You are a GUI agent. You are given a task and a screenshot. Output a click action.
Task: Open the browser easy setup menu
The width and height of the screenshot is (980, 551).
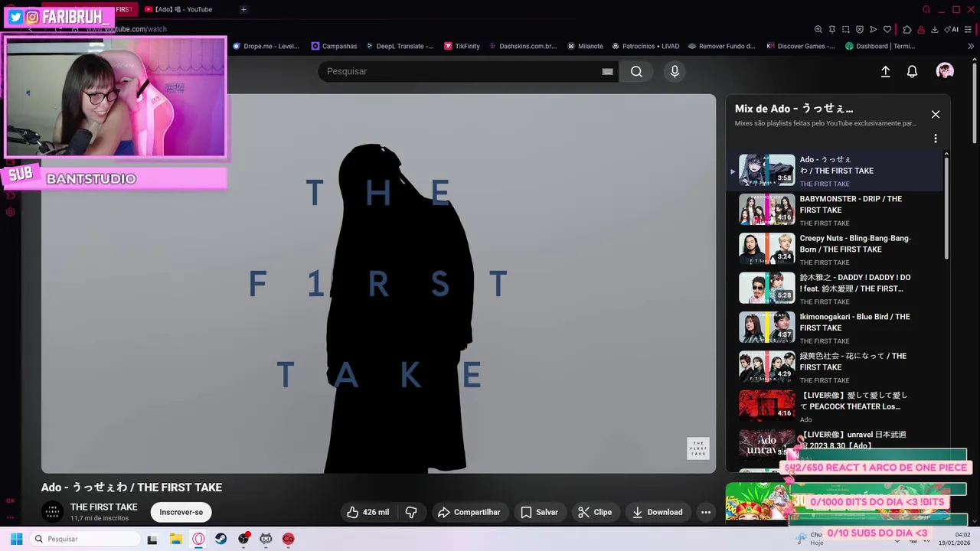click(x=969, y=29)
